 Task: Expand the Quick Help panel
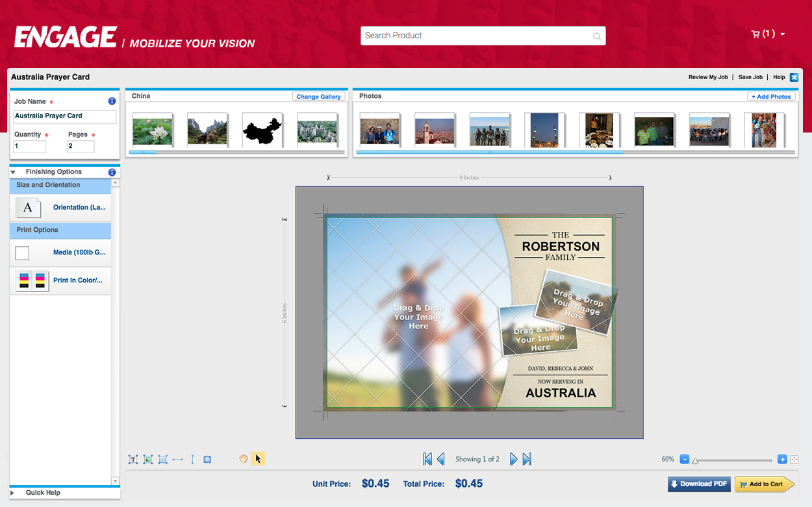pos(13,493)
